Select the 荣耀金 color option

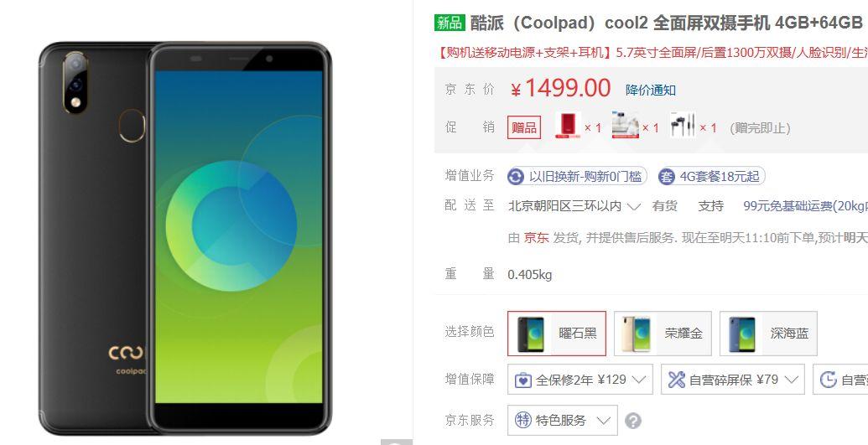(663, 334)
